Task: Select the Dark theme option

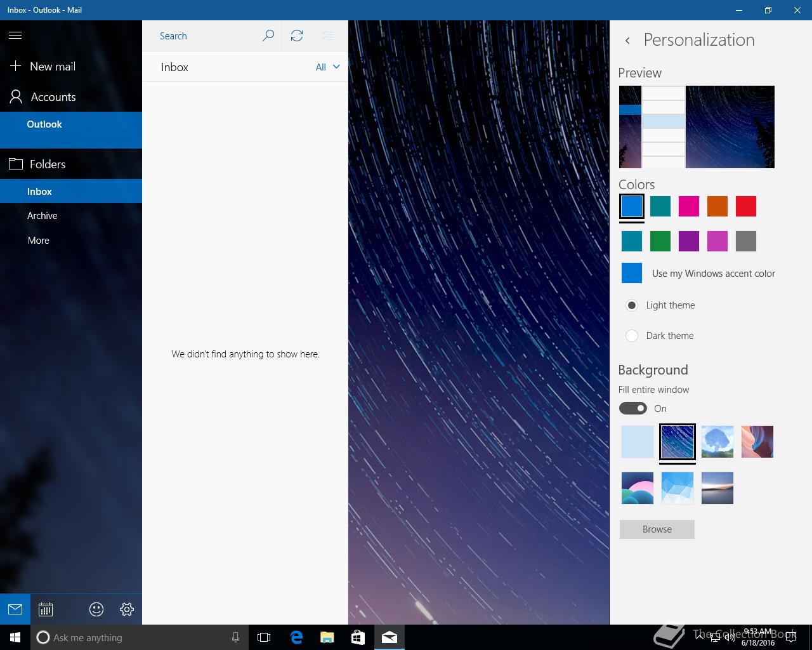Action: pyautogui.click(x=632, y=336)
